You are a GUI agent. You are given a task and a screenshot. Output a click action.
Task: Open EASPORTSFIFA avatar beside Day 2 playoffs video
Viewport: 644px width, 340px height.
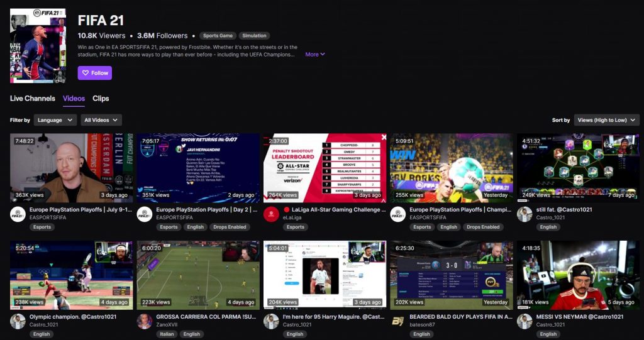point(145,214)
